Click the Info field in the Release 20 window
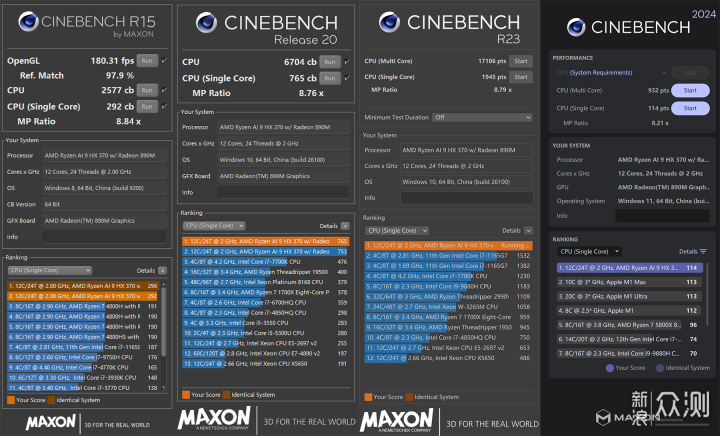 point(283,192)
